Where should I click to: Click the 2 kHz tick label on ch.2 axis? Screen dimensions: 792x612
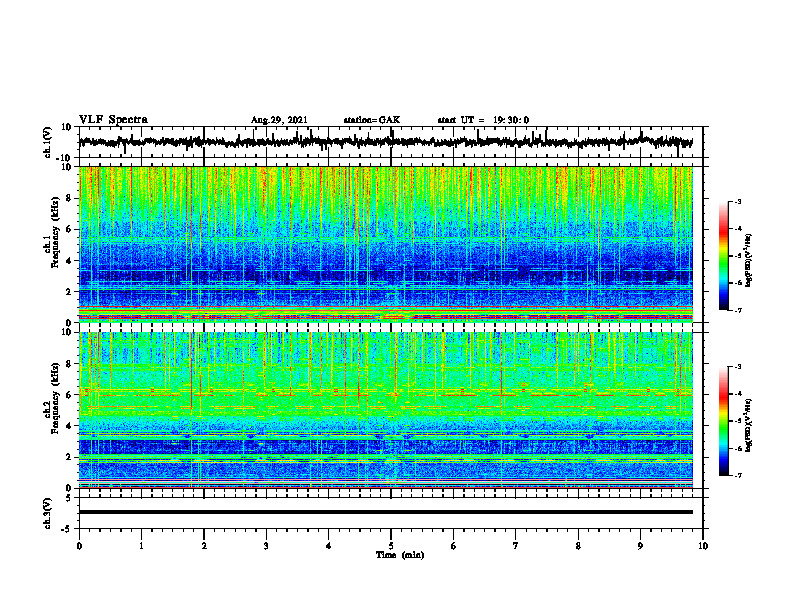(69, 457)
